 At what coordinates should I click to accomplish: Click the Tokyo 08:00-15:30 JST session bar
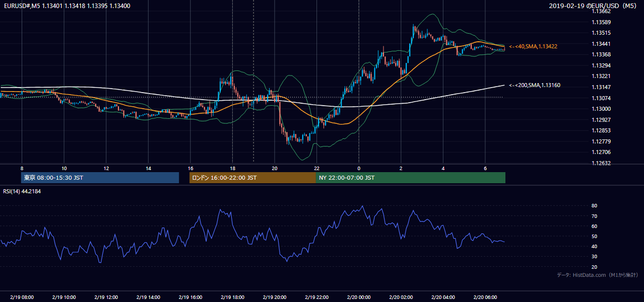point(100,178)
